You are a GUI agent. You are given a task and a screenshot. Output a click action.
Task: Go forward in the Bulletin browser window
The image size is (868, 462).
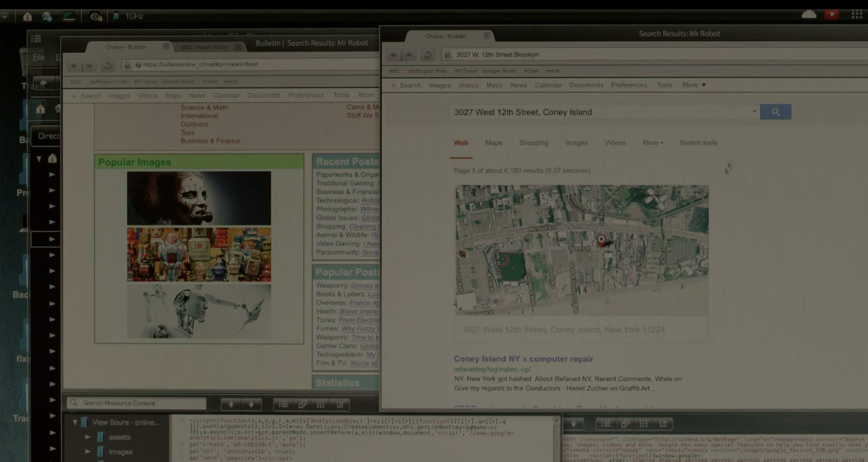click(90, 66)
